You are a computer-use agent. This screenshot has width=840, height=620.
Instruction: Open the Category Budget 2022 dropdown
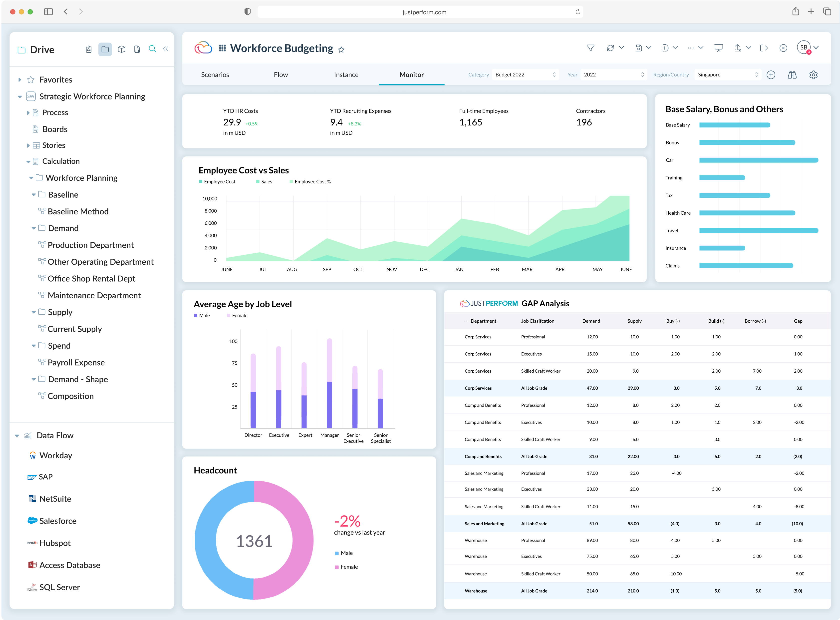(525, 75)
